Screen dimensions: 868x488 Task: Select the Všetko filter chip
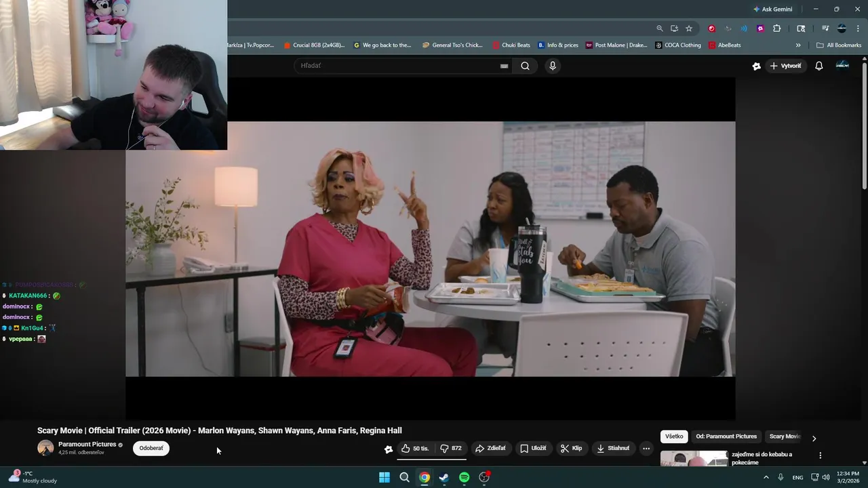(x=674, y=436)
